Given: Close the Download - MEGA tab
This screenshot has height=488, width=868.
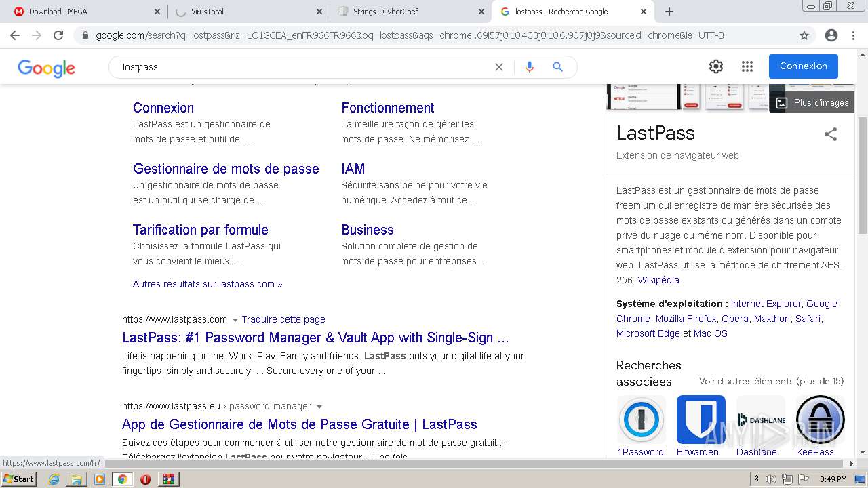Looking at the screenshot, I should pos(157,12).
